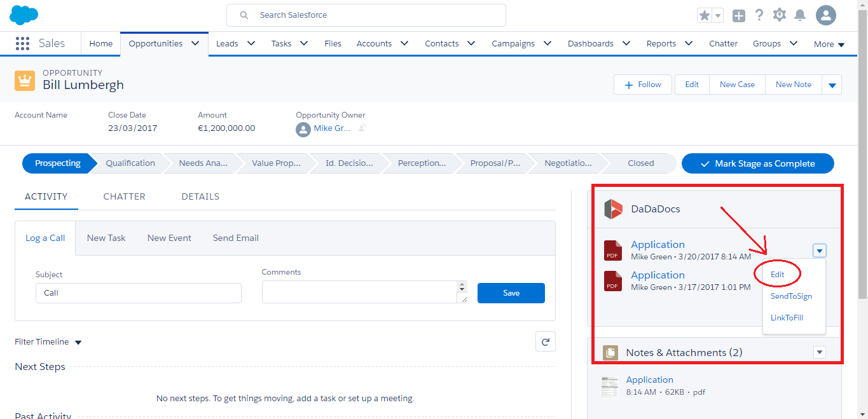Viewport: 868px width, 419px height.
Task: Open the notifications bell icon
Action: coord(800,15)
